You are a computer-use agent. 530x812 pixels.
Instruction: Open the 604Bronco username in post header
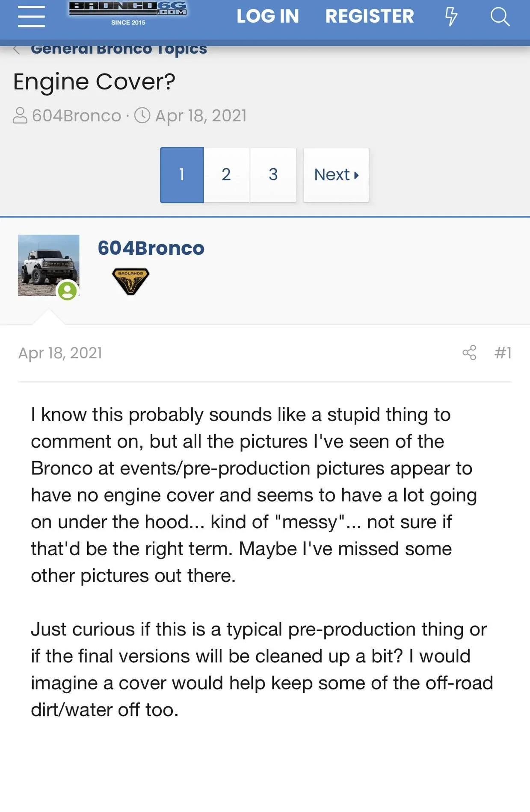pos(151,248)
